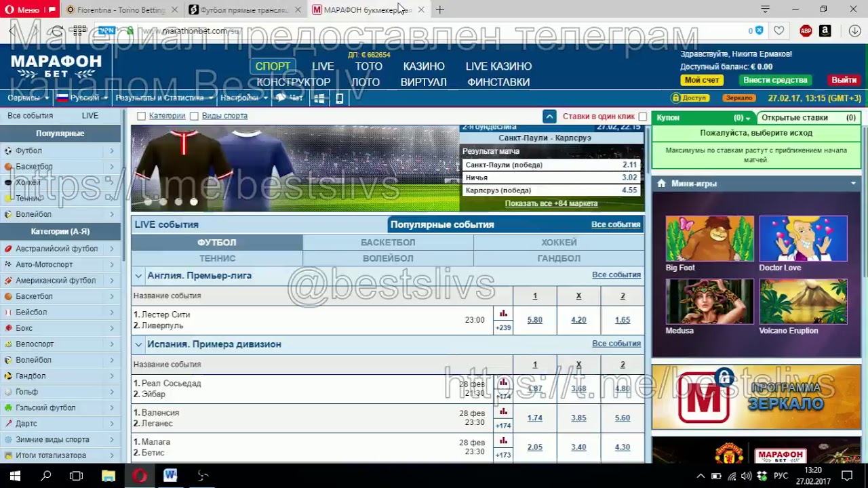Click the Windows app icon in site toolbar

[x=319, y=98]
